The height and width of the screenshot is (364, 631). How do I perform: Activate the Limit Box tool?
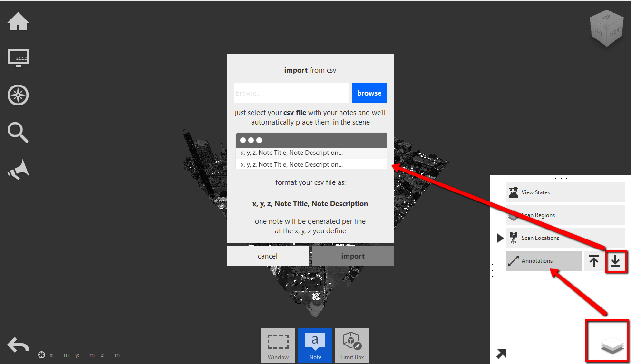point(352,345)
